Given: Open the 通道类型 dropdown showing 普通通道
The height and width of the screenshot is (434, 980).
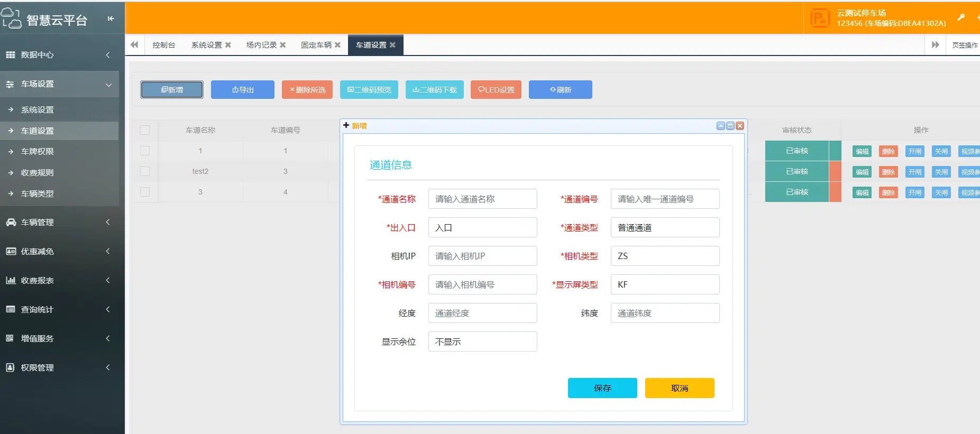Looking at the screenshot, I should [665, 228].
